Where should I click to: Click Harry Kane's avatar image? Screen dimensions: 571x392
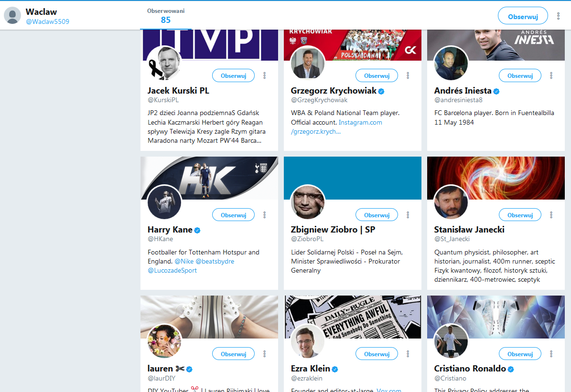point(164,202)
